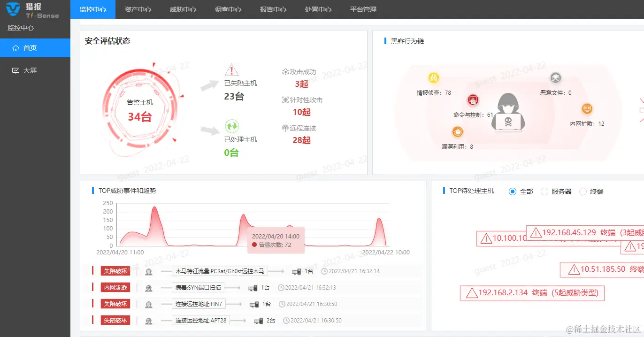Click the T-Sense logo icon
The width and height of the screenshot is (644, 337).
(13, 9)
